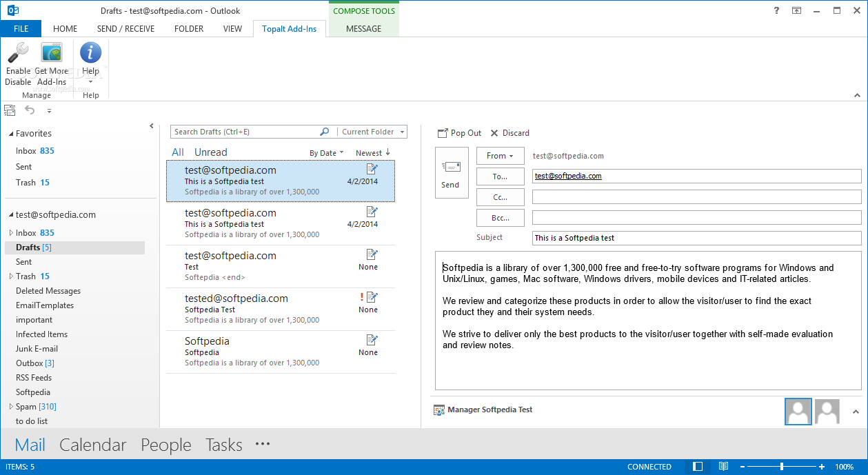868x475 pixels.
Task: Click zoom in plus button
Action: click(823, 467)
